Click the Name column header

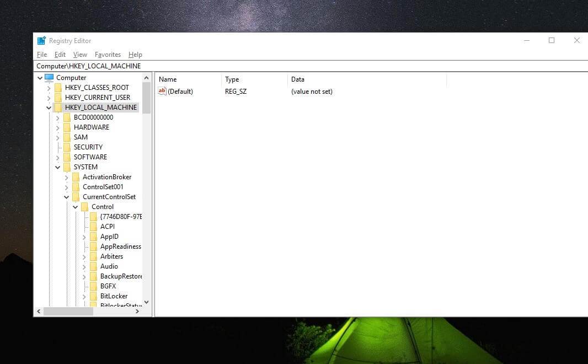(x=167, y=79)
